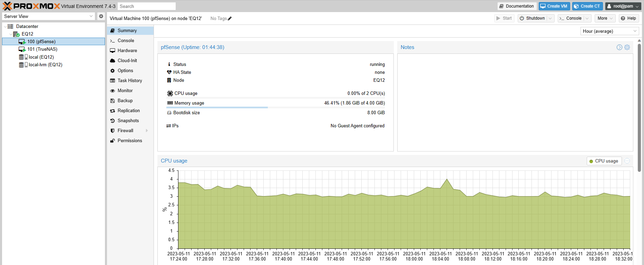Open the Permissions tab
644x265 pixels.
pos(130,140)
